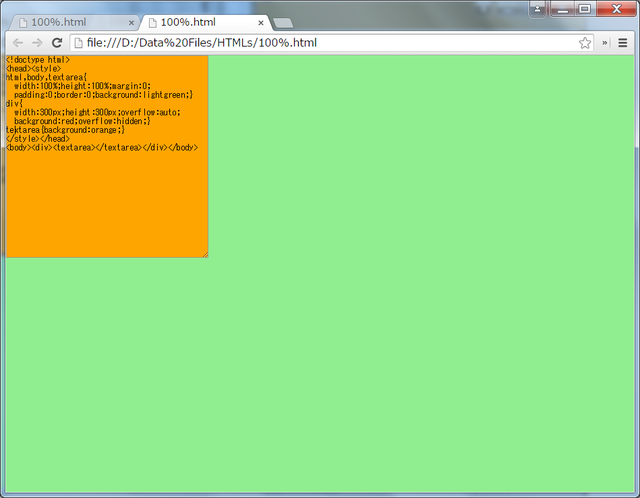The width and height of the screenshot is (640, 498).
Task: Close the first 100%.html tab
Action: (131, 23)
